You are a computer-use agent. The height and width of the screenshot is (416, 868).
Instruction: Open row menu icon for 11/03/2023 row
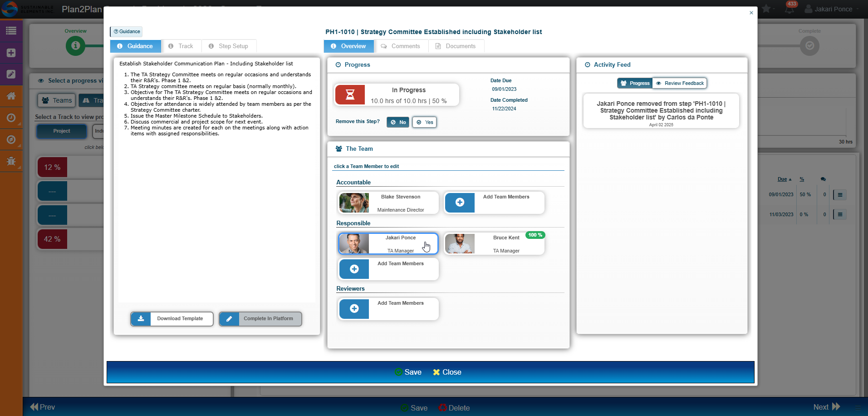point(840,214)
